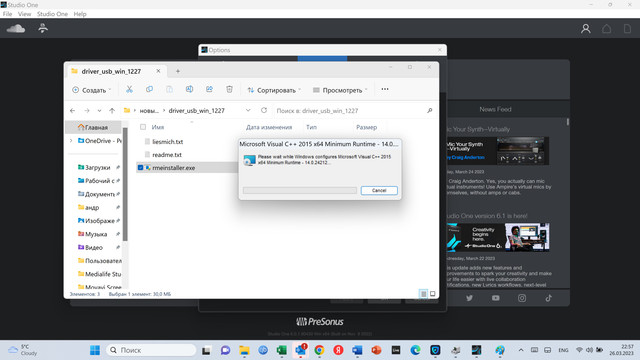Click the search magnifier in Explorer
Image resolution: width=640 pixels, height=360 pixels.
pos(429,111)
